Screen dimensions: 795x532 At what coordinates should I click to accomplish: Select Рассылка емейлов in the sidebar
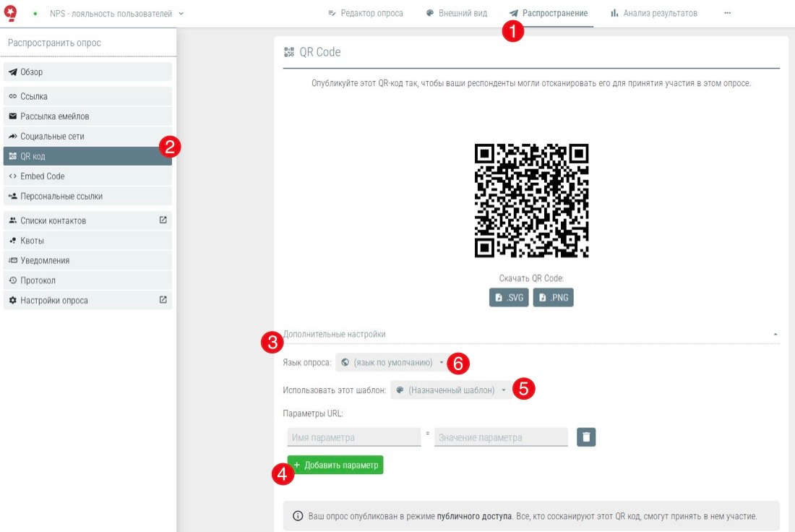(x=55, y=116)
